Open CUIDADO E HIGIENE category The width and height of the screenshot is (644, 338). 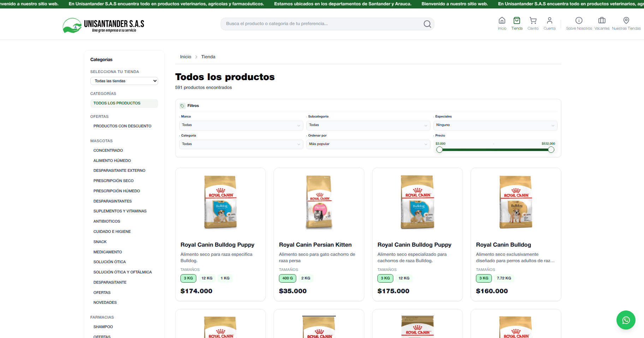pyautogui.click(x=112, y=232)
